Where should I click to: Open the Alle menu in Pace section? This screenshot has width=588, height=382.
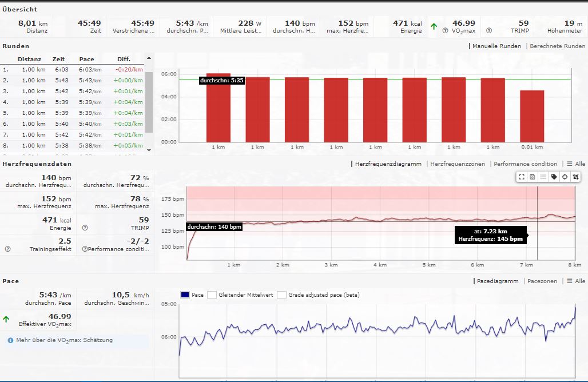[576, 281]
